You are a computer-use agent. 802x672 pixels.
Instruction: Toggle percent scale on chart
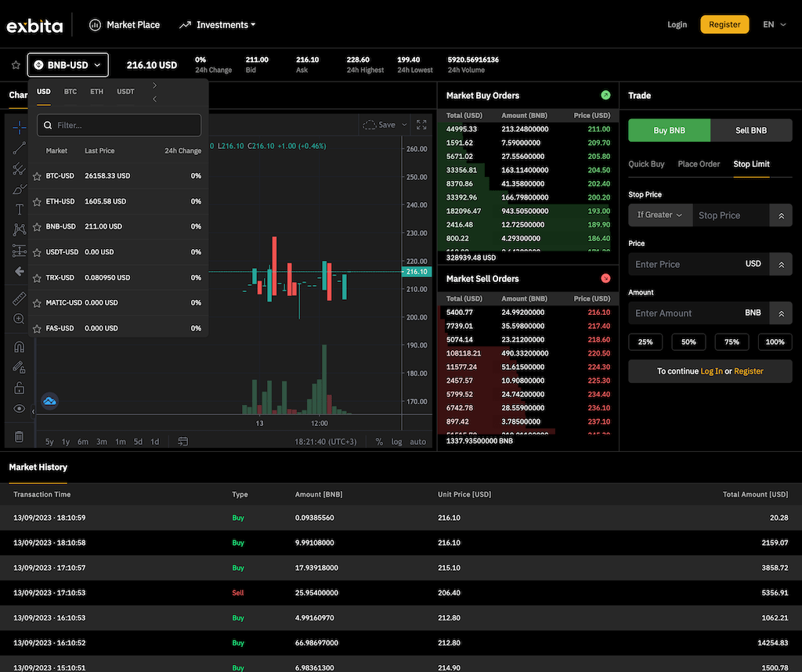click(379, 442)
